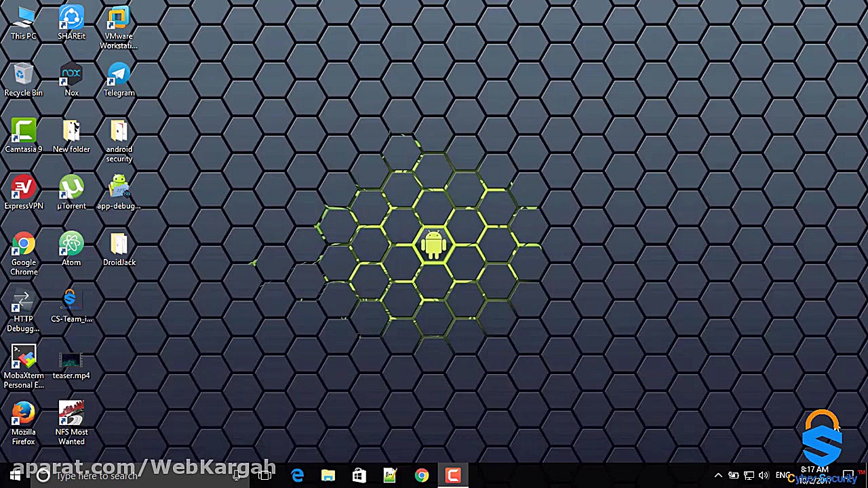The width and height of the screenshot is (868, 488).
Task: Click the ENG language indicator
Action: point(783,476)
